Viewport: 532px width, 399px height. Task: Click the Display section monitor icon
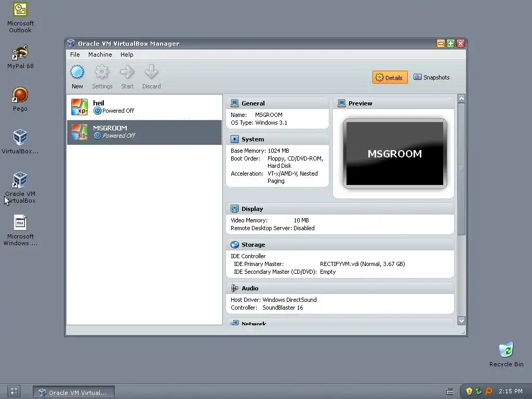(234, 209)
